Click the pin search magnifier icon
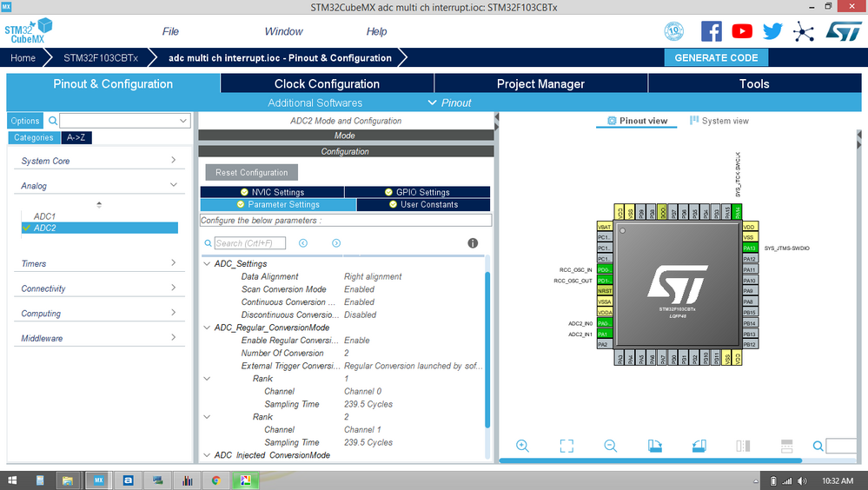 818,446
